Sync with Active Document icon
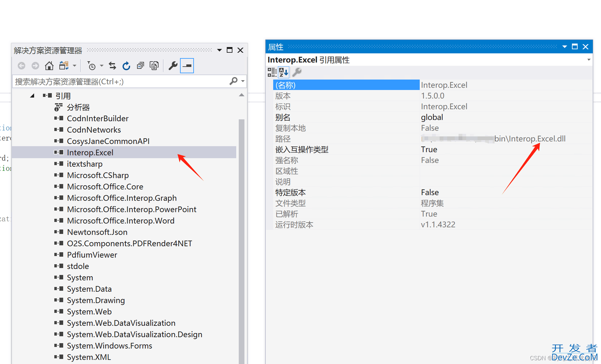This screenshot has height=364, width=601. [x=112, y=66]
